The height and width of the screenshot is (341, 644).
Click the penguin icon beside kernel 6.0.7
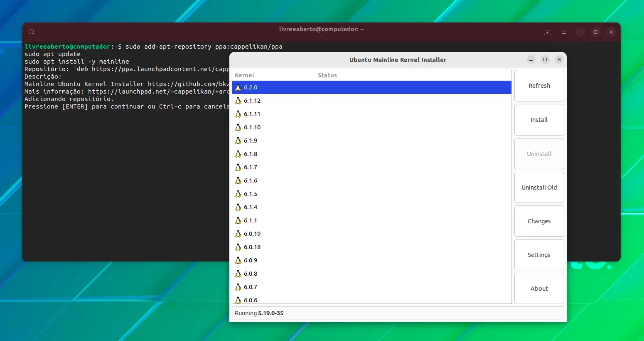[238, 287]
